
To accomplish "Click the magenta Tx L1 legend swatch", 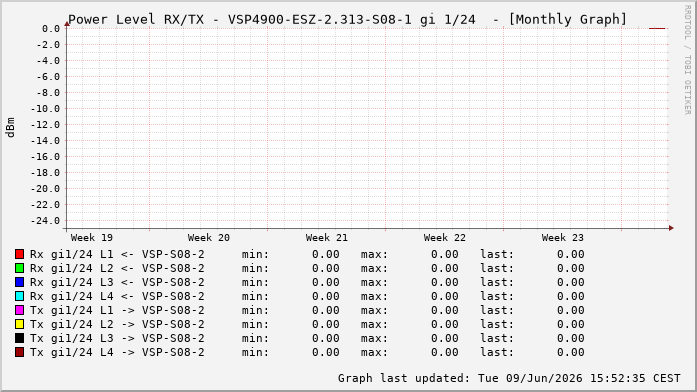I will pos(19,310).
